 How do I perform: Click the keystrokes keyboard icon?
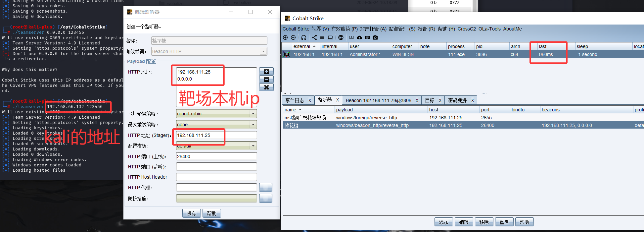tap(367, 37)
